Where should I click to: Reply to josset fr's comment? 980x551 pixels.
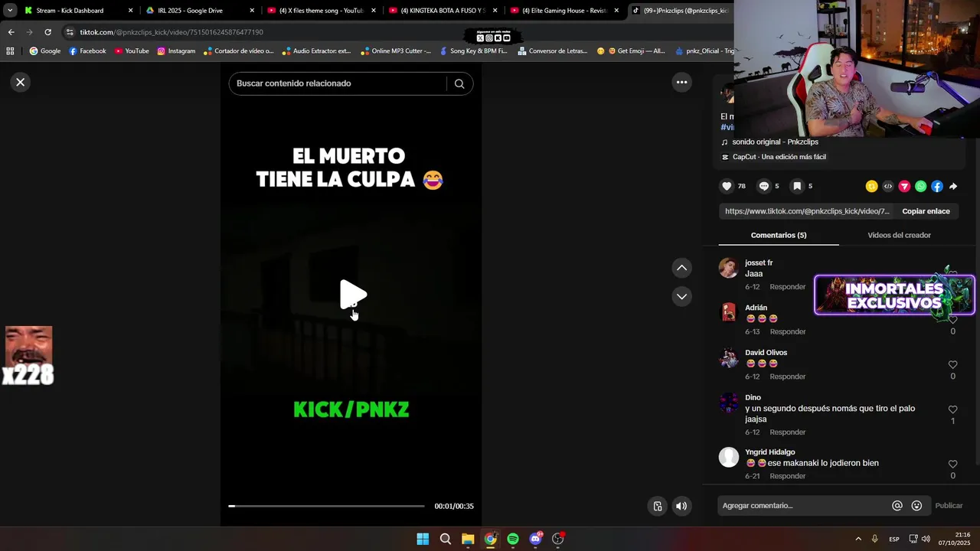click(788, 287)
